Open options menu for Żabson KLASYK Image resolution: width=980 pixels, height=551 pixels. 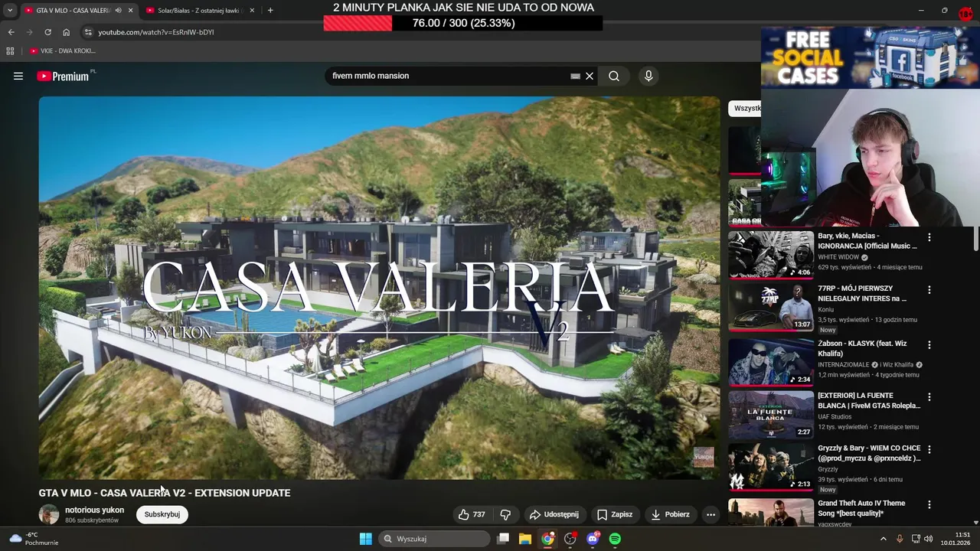click(x=929, y=345)
